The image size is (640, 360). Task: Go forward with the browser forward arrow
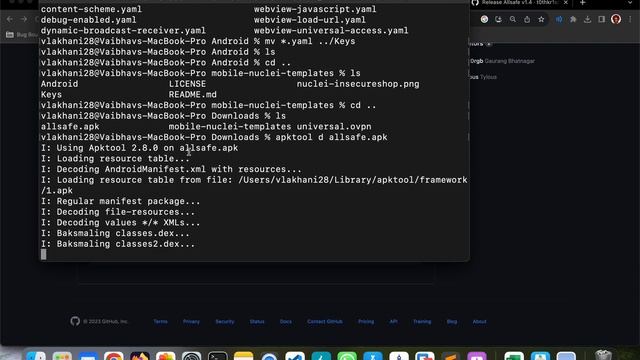24,19
